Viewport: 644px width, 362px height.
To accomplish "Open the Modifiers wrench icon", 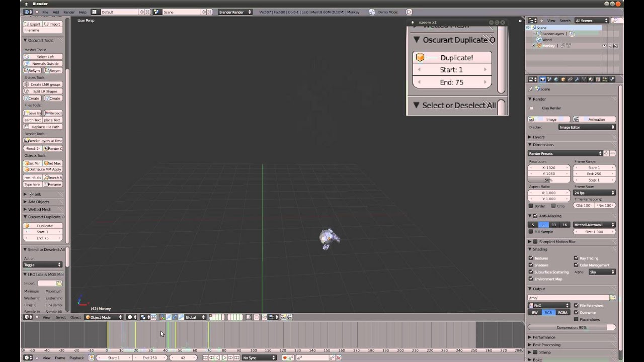I will pos(577,79).
